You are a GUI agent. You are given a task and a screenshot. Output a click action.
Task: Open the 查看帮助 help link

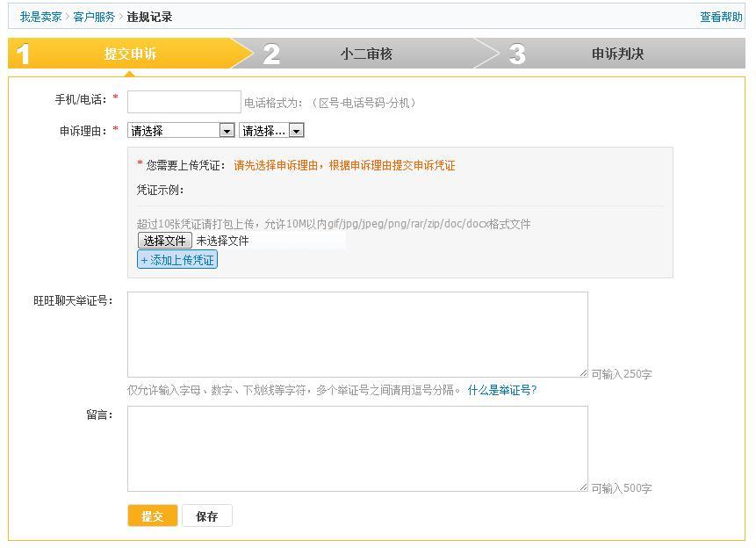721,17
